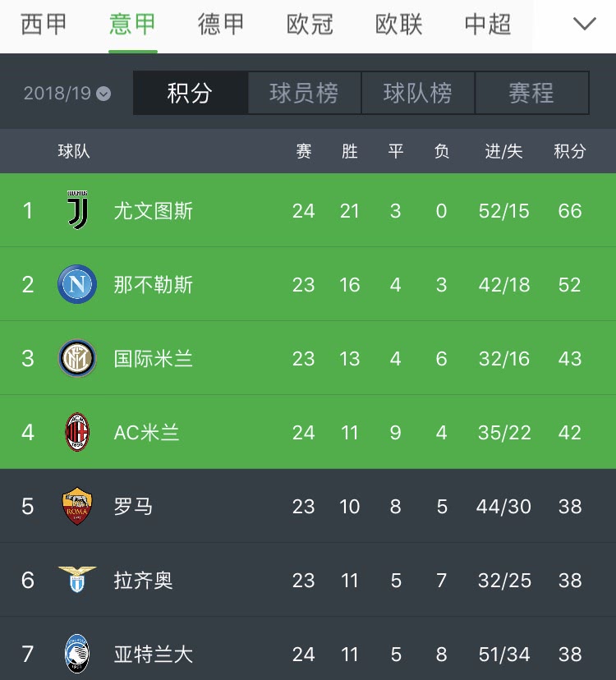Show the 球队榜 team rankings
The width and height of the screenshot is (616, 680).
click(x=418, y=93)
